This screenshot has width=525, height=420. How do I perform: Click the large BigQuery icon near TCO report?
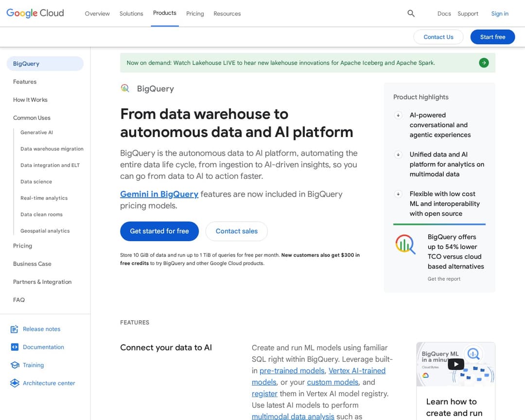(405, 244)
